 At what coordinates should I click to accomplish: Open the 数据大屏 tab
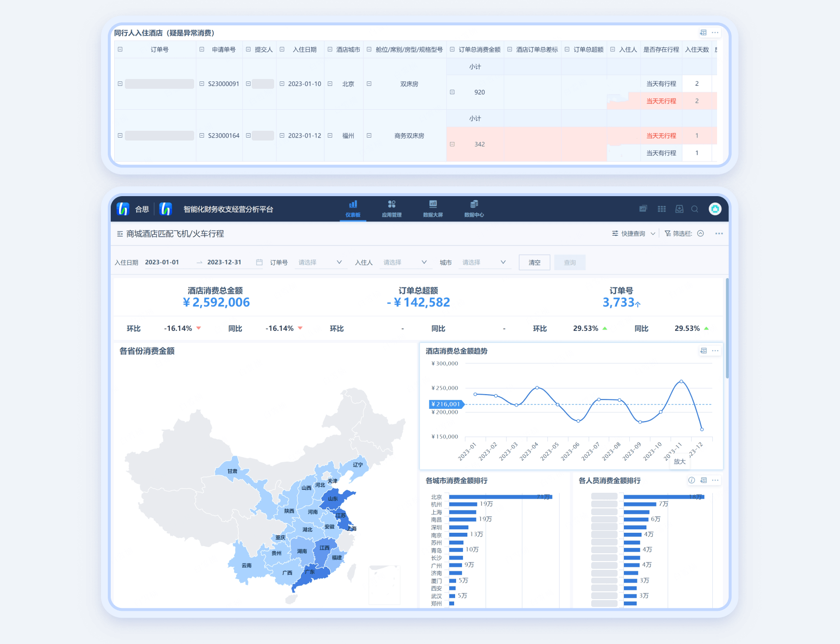coord(433,208)
